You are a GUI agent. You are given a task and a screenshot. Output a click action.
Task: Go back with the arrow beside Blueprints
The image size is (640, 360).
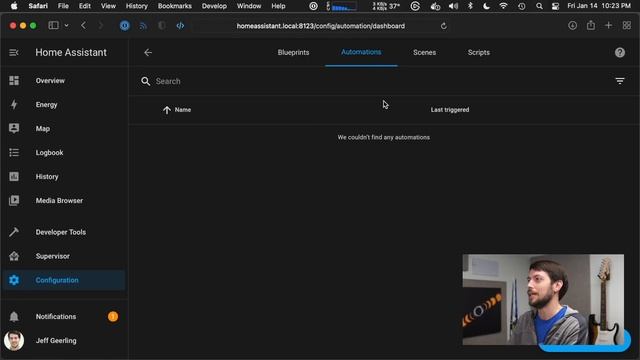(x=148, y=53)
